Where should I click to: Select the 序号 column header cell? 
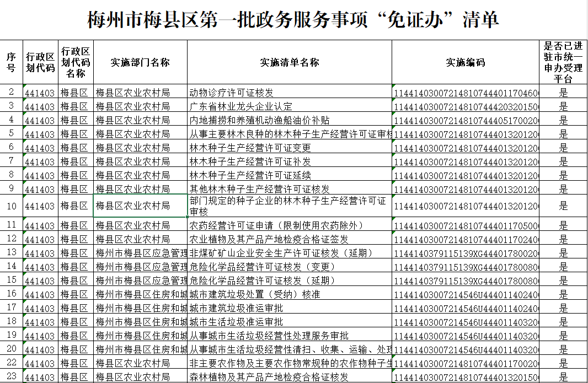[x=11, y=62]
